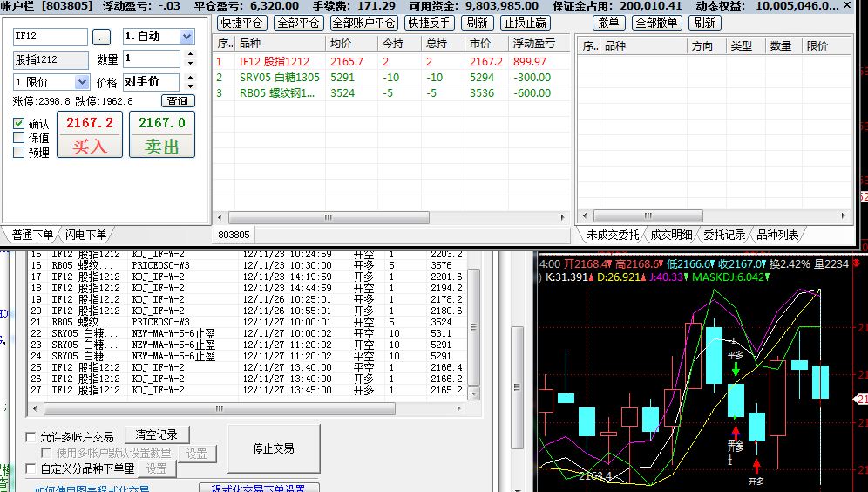868x492 pixels.
Task: Click the 停止交易 button
Action: point(273,448)
